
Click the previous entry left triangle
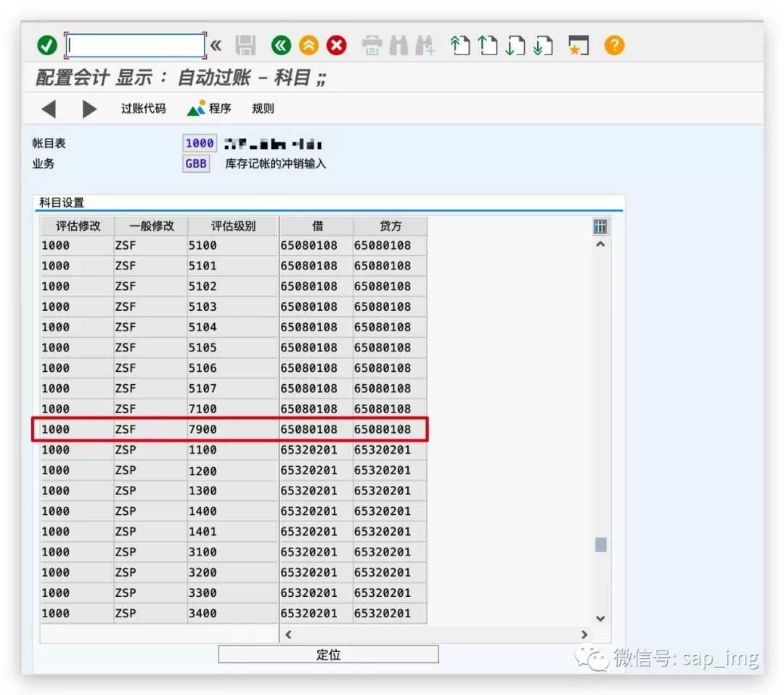coord(49,109)
